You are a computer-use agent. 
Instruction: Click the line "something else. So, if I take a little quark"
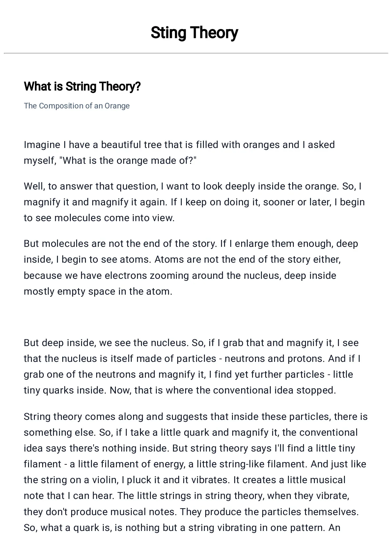pyautogui.click(x=191, y=432)
